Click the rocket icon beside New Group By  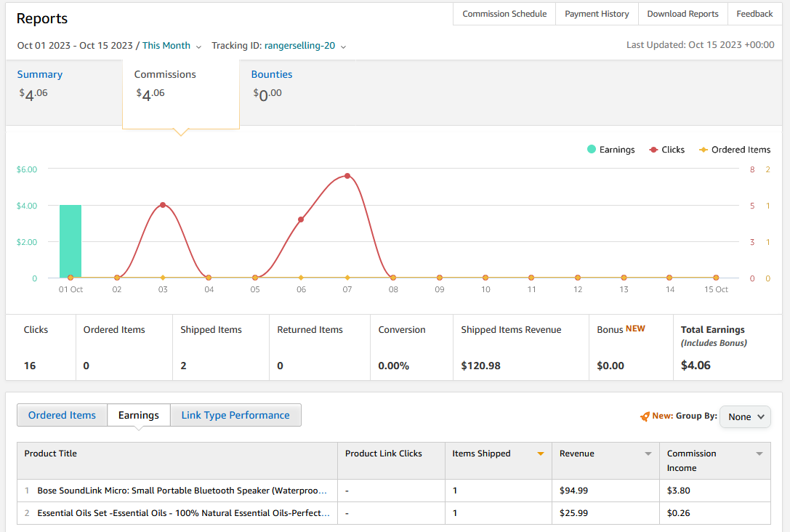pos(645,416)
